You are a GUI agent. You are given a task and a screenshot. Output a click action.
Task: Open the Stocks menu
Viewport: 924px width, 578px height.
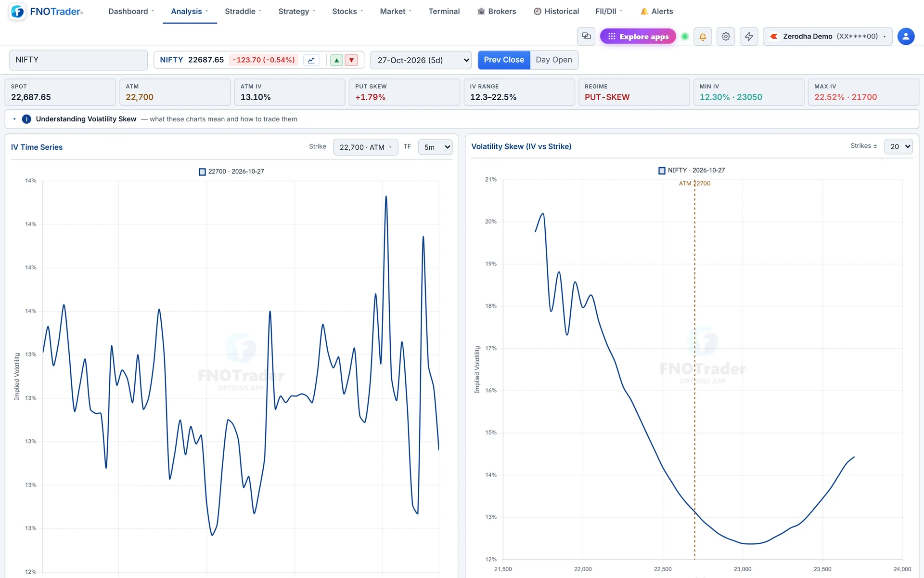(x=347, y=11)
